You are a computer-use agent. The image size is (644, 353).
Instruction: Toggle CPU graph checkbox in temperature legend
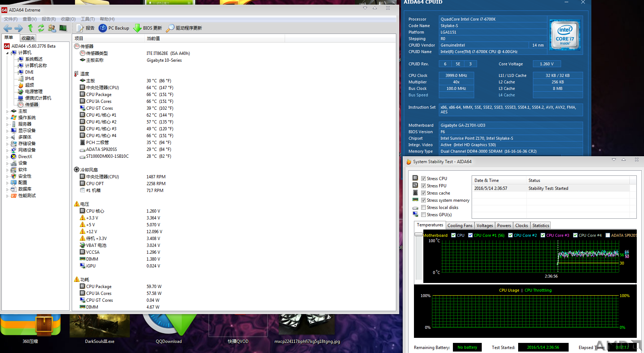coord(454,235)
